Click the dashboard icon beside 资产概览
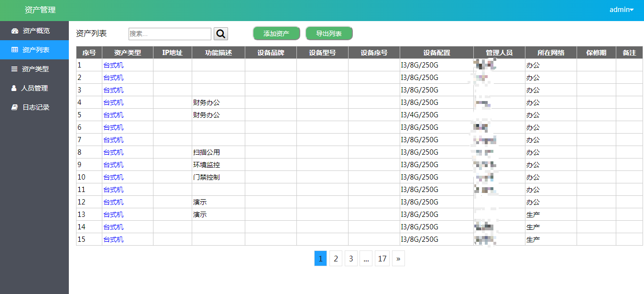 (x=14, y=31)
